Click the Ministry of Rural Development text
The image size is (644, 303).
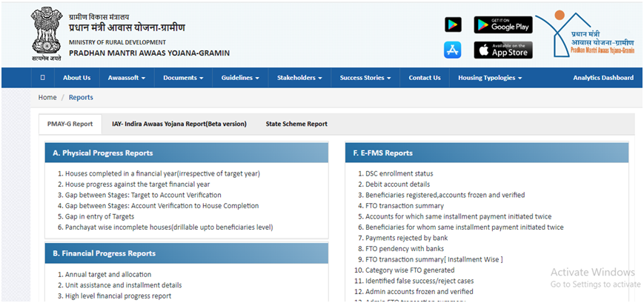coord(118,42)
